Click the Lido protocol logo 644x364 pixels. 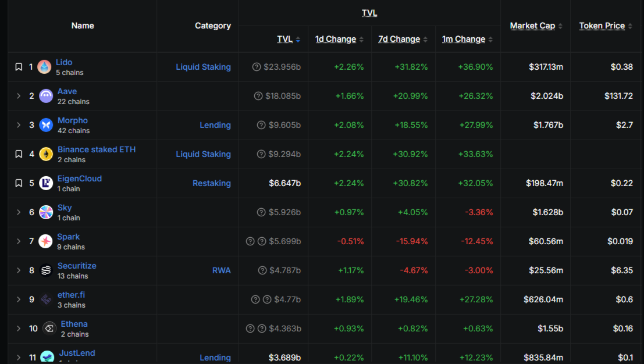(x=44, y=67)
